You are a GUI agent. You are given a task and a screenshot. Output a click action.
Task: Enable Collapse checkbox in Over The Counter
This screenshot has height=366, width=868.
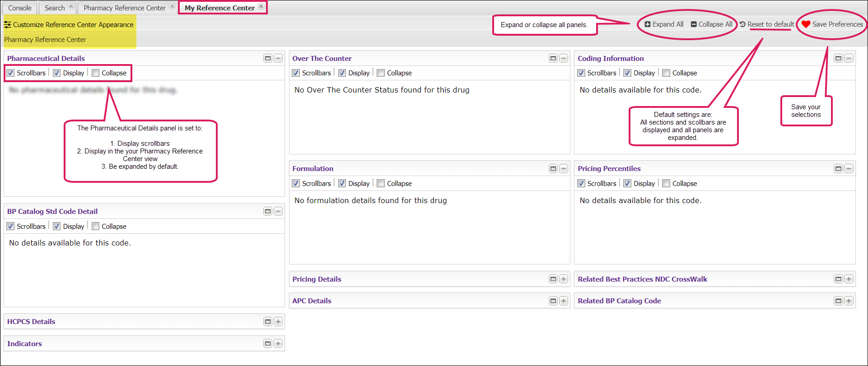(381, 73)
